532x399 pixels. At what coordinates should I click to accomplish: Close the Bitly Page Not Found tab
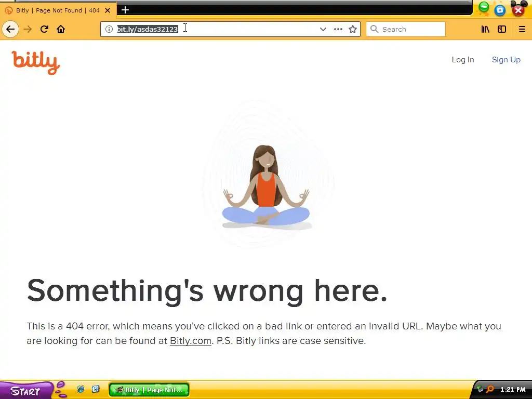pyautogui.click(x=108, y=10)
